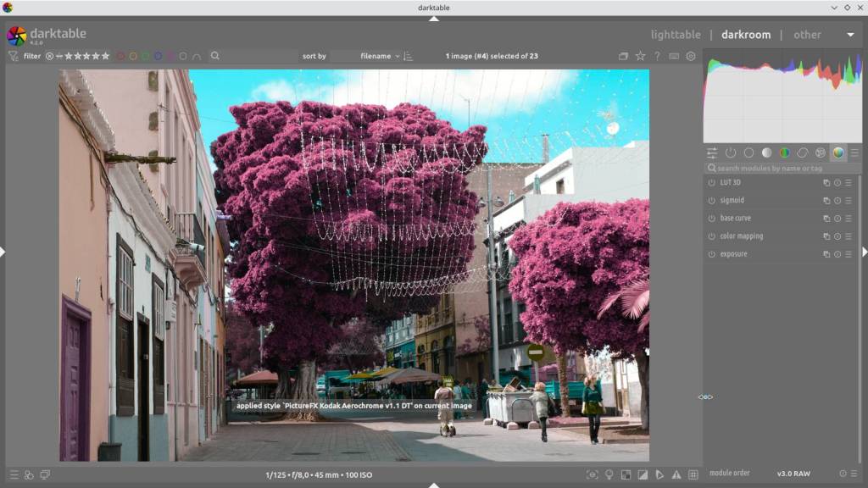Image resolution: width=868 pixels, height=488 pixels.
Task: Open module group presets menu
Action: (x=854, y=152)
